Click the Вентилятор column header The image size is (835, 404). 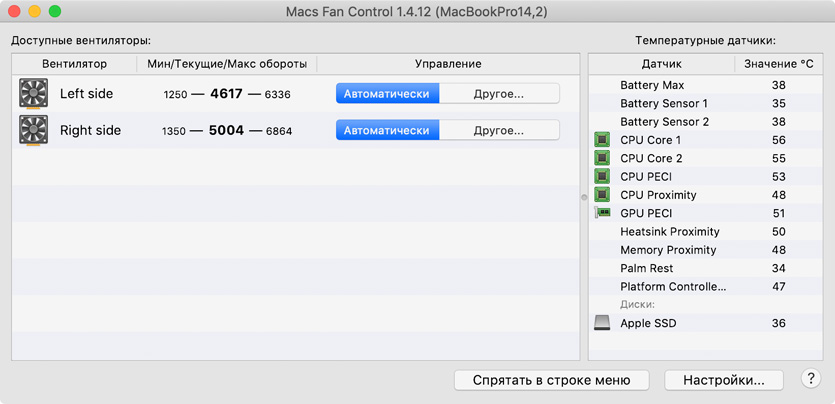(x=74, y=64)
